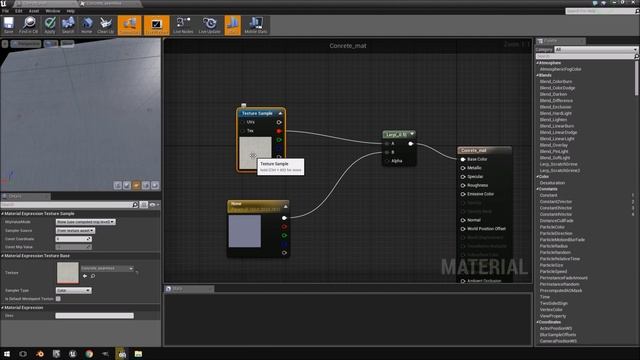The image size is (640, 360).
Task: Open the Sampler Source dropdown
Action: click(76, 231)
